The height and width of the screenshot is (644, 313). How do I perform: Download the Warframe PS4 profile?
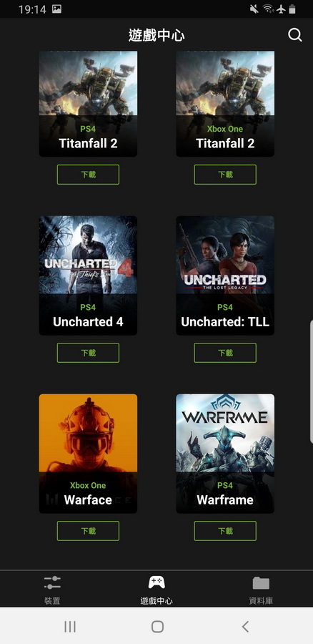[225, 531]
